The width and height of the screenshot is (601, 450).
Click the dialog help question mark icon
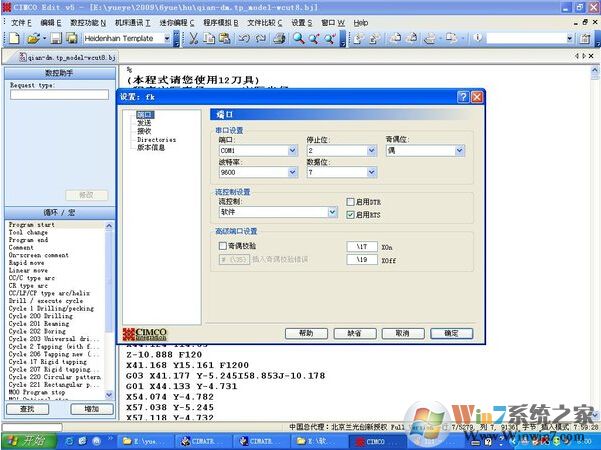(x=465, y=96)
